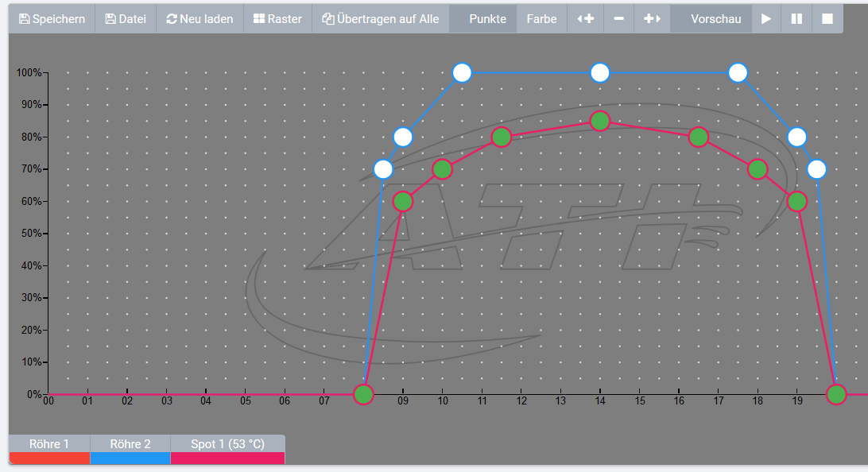Switch to Farbe mode
This screenshot has width=868, height=472.
coord(541,18)
